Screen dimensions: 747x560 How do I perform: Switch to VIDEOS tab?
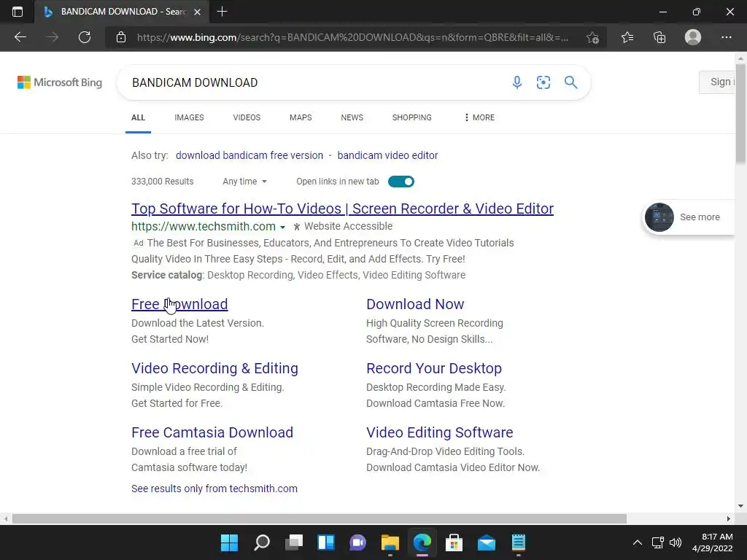tap(247, 117)
